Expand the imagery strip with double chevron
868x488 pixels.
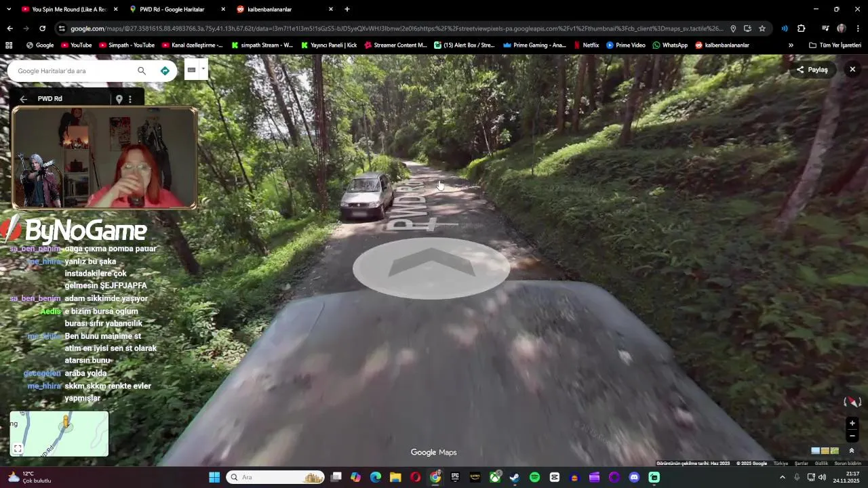coord(851,451)
